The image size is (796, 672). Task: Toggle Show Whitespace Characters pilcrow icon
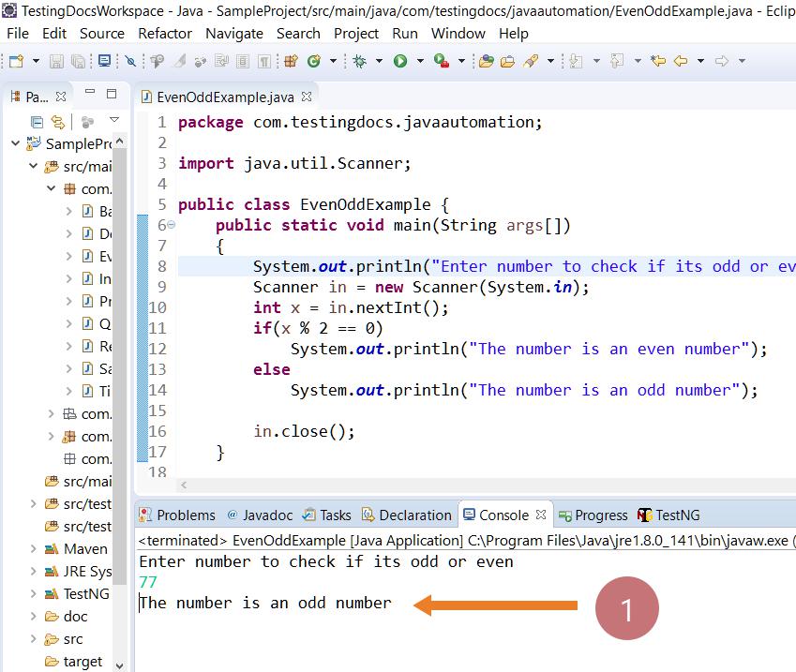264,62
